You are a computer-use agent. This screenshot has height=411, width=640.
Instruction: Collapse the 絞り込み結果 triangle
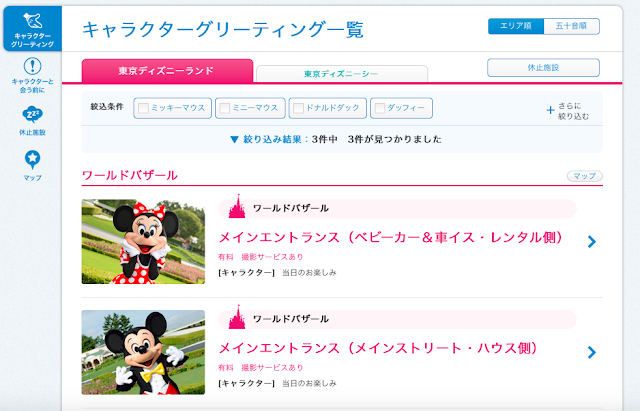[234, 140]
